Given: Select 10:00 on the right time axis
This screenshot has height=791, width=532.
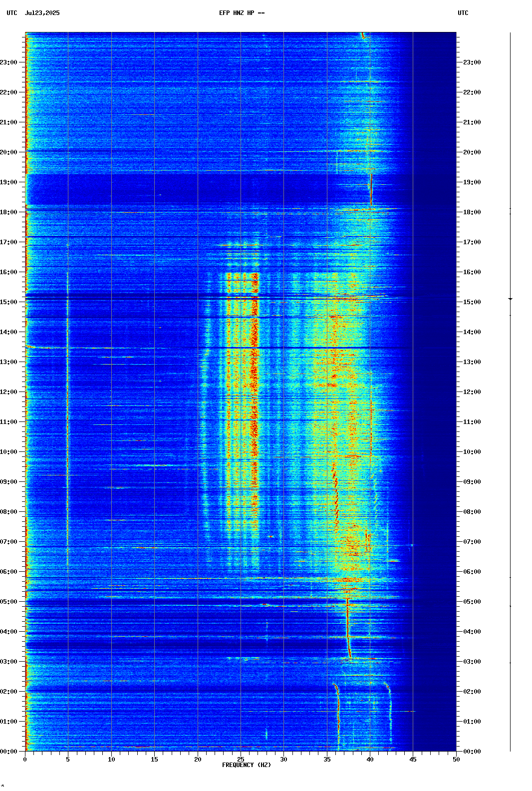Looking at the screenshot, I should 472,452.
